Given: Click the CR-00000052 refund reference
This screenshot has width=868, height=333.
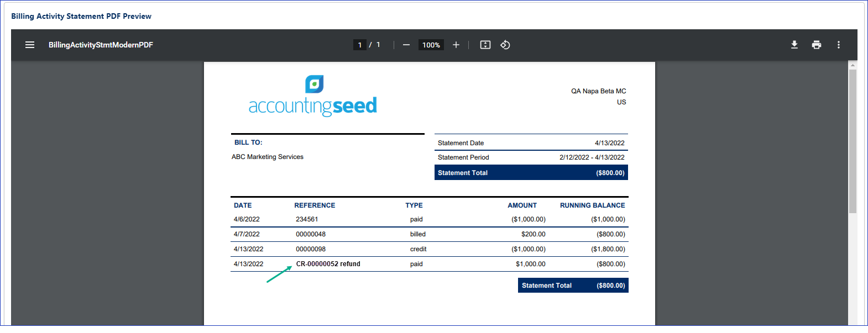Looking at the screenshot, I should point(328,264).
